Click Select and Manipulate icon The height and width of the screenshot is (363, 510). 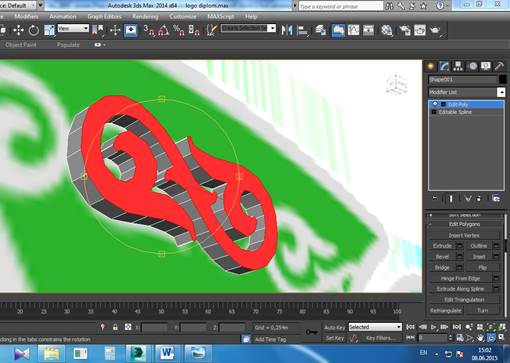point(115,30)
